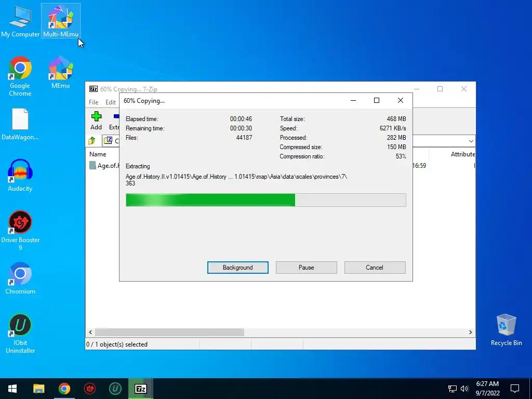This screenshot has height=399, width=532.
Task: Open notification center icon
Action: pyautogui.click(x=515, y=389)
